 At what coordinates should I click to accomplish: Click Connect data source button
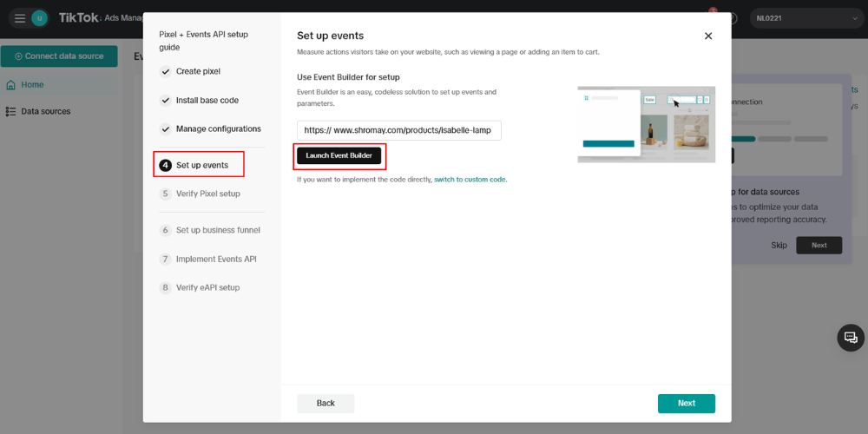[59, 56]
